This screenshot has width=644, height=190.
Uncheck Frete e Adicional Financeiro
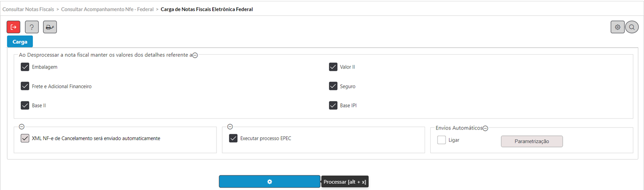click(x=25, y=86)
